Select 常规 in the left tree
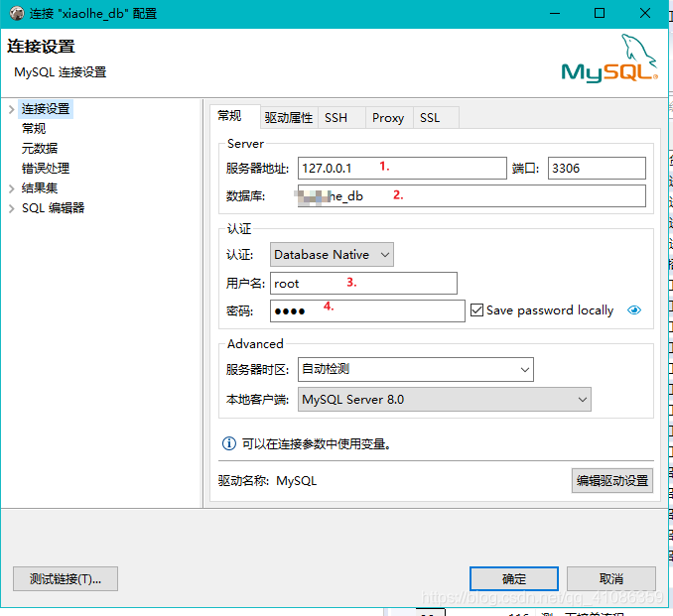This screenshot has width=673, height=616. [34, 129]
